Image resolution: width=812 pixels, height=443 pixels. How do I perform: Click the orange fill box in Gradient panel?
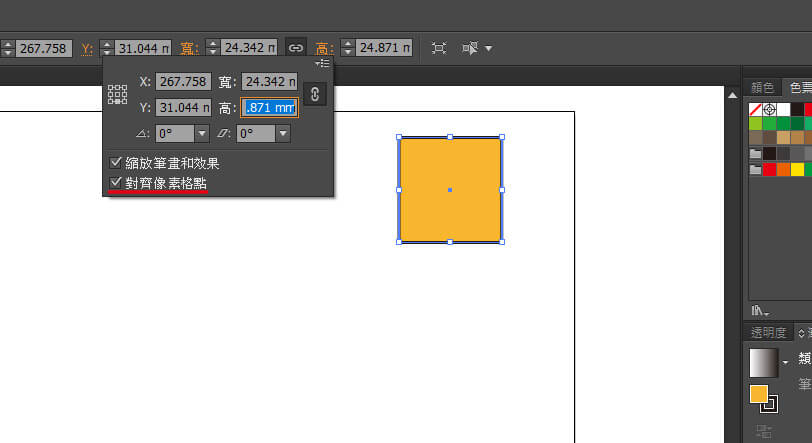click(x=759, y=394)
